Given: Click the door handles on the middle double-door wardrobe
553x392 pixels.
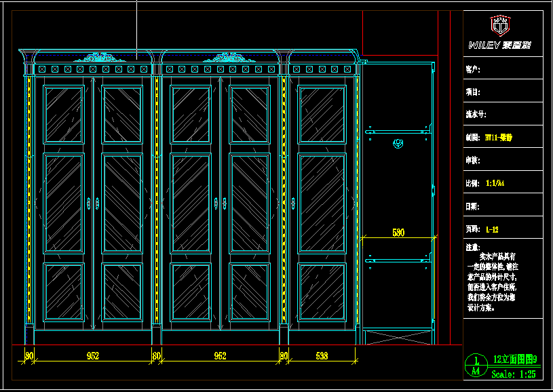Looking at the screenshot, I should pos(221,203).
